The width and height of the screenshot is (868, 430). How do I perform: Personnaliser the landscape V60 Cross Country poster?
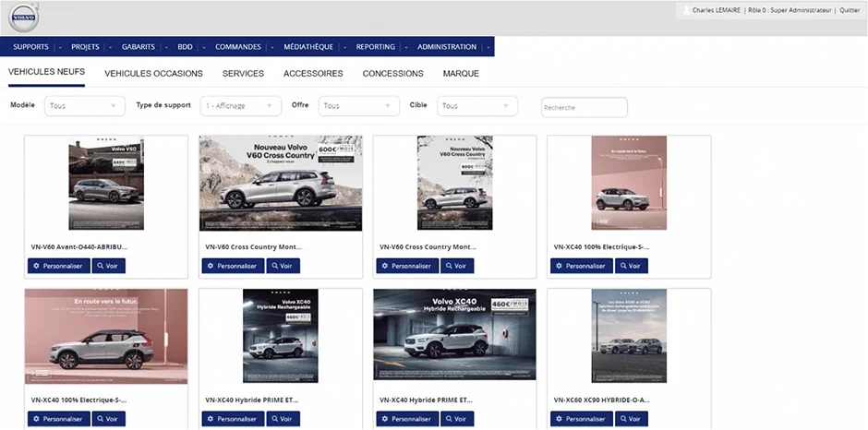[x=233, y=266]
